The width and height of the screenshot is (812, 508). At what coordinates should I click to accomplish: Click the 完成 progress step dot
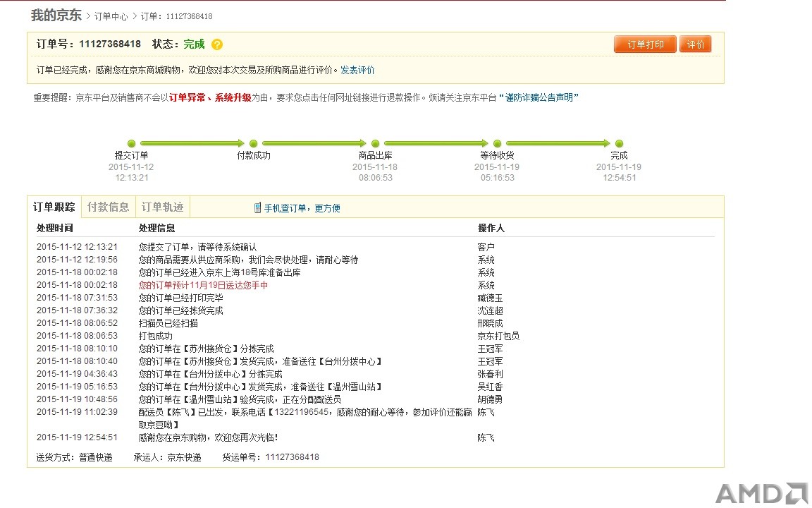(x=619, y=144)
